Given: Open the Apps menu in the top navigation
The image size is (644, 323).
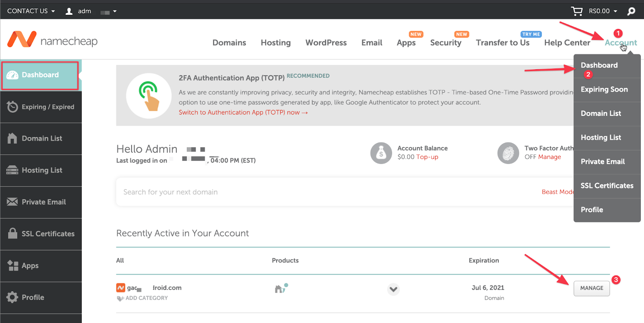Looking at the screenshot, I should click(x=406, y=43).
